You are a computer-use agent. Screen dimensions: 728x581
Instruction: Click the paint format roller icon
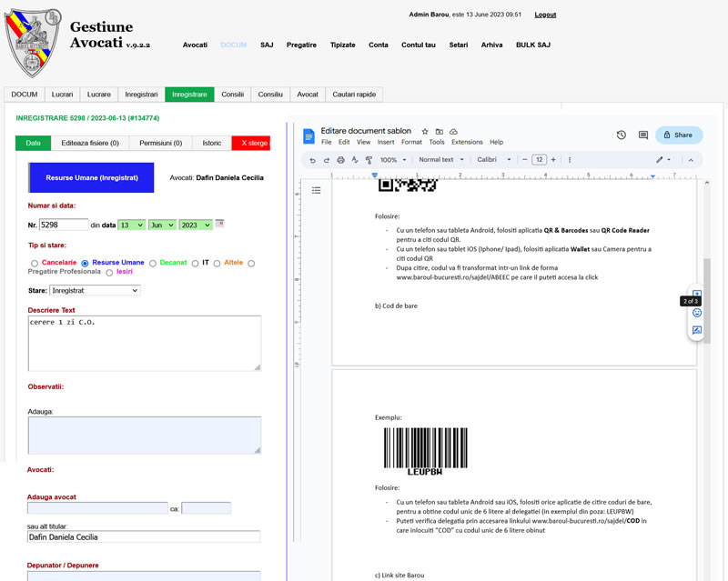[369, 160]
